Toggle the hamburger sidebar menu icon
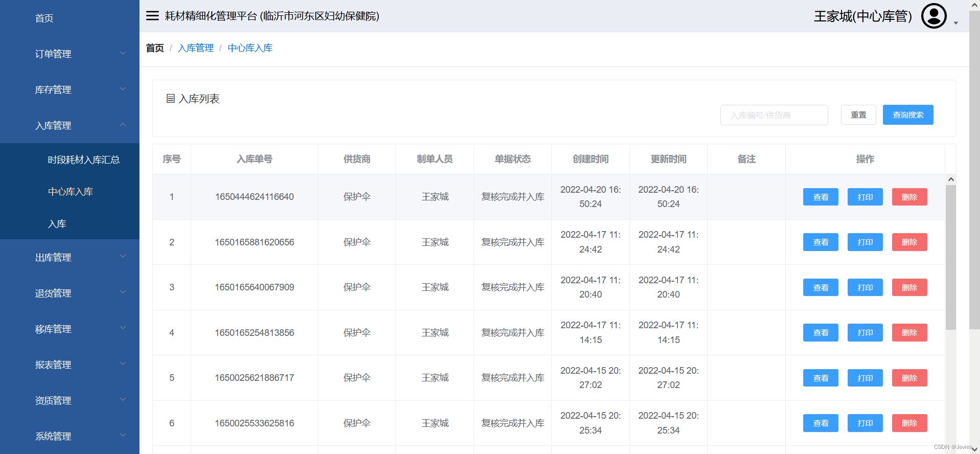 [152, 16]
